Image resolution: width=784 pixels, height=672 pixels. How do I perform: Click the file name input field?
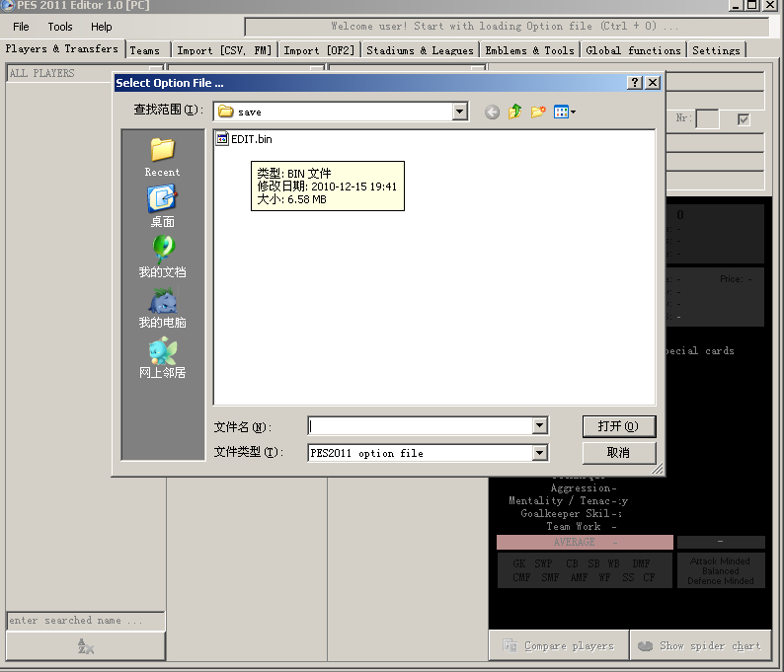pos(421,425)
